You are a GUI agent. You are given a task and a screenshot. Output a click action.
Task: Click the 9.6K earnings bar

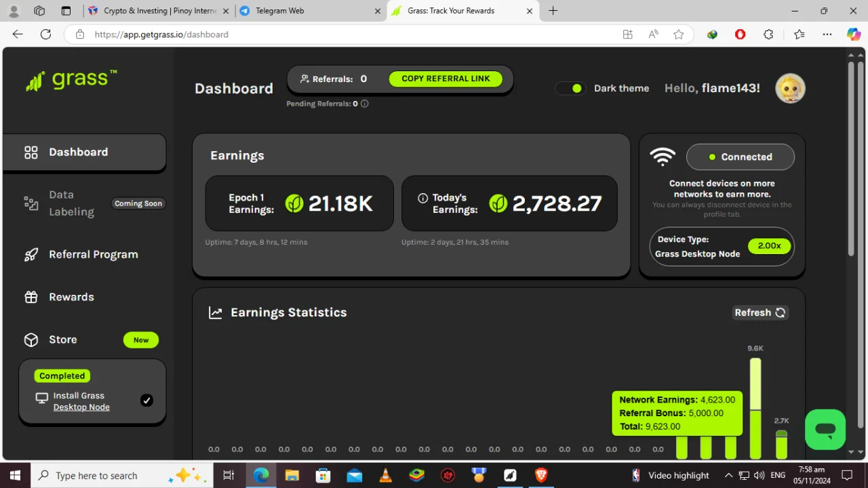[x=755, y=408]
